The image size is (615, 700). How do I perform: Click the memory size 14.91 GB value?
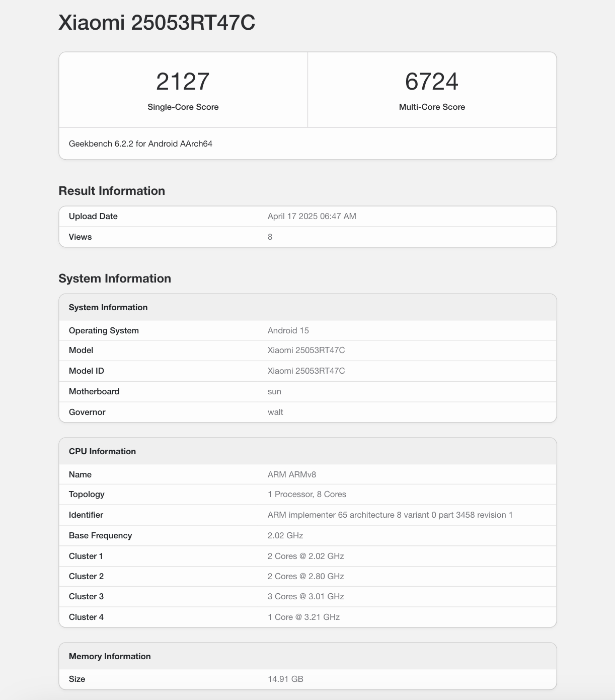[x=285, y=679]
